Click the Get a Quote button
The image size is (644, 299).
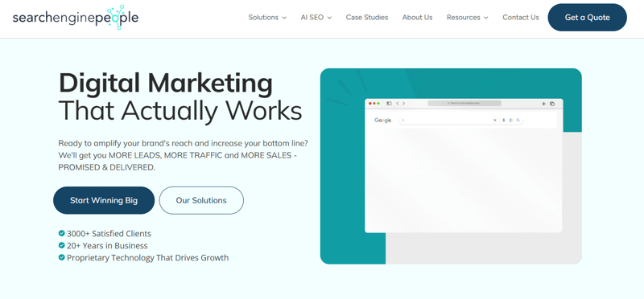(x=588, y=18)
